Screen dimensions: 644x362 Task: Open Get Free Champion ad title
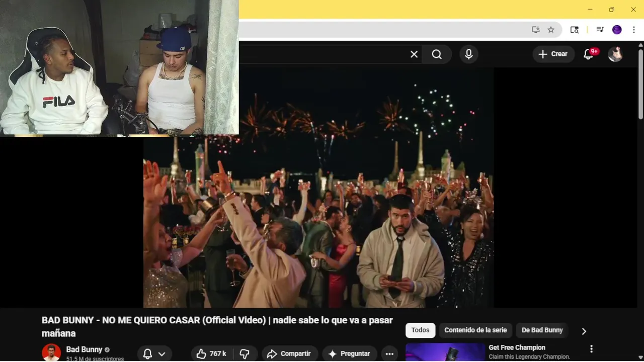517,347
